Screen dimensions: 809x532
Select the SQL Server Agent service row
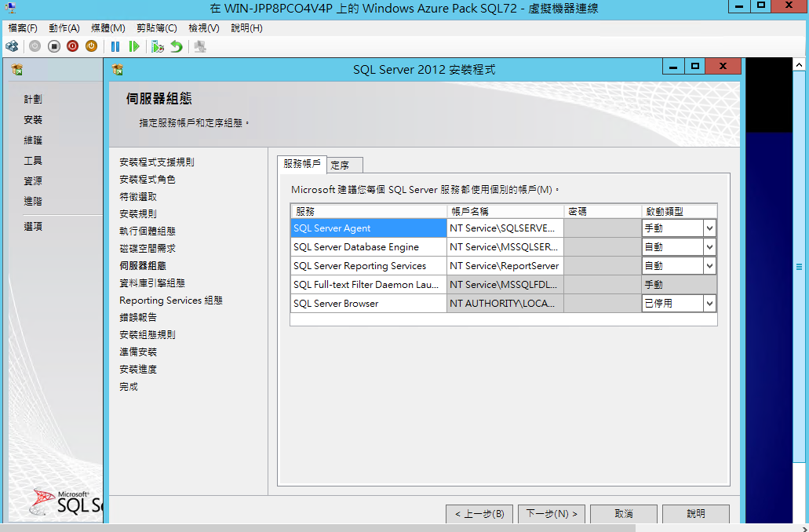[504, 228]
